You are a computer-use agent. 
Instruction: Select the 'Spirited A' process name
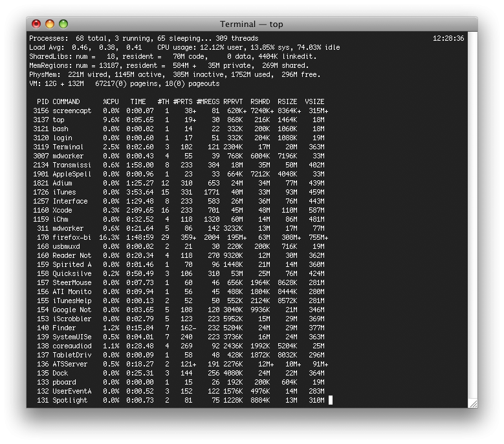[72, 264]
